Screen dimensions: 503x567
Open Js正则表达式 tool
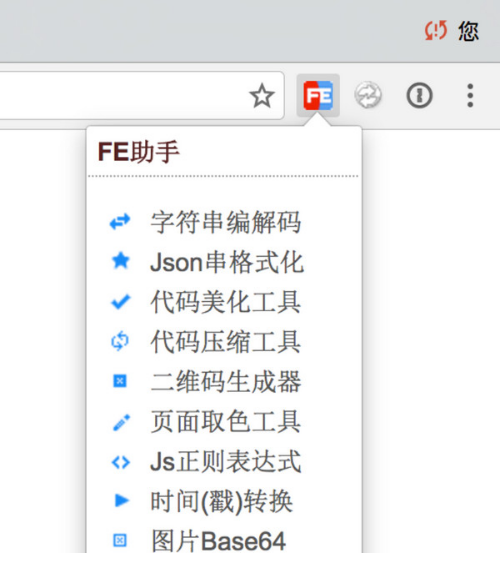click(x=226, y=461)
